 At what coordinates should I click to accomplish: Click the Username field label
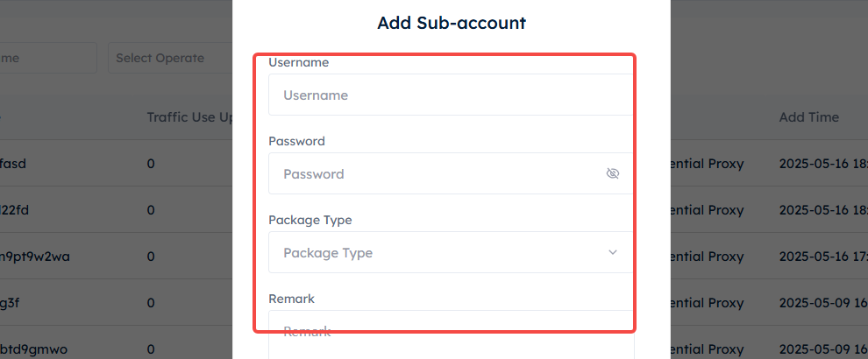(298, 62)
